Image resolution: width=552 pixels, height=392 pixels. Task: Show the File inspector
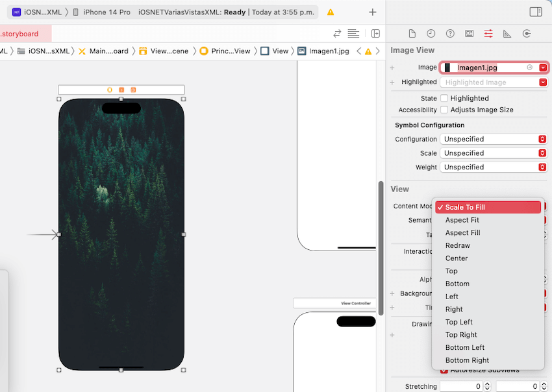[x=412, y=33]
